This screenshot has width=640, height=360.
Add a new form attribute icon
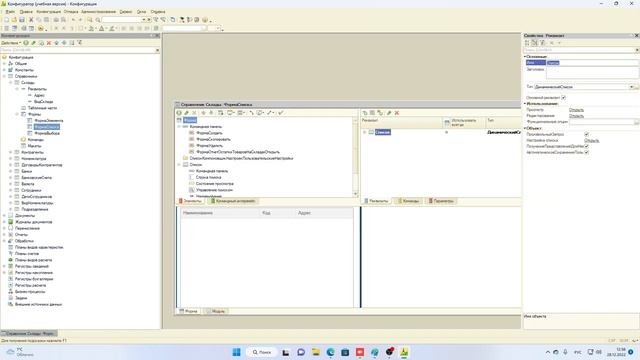365,113
